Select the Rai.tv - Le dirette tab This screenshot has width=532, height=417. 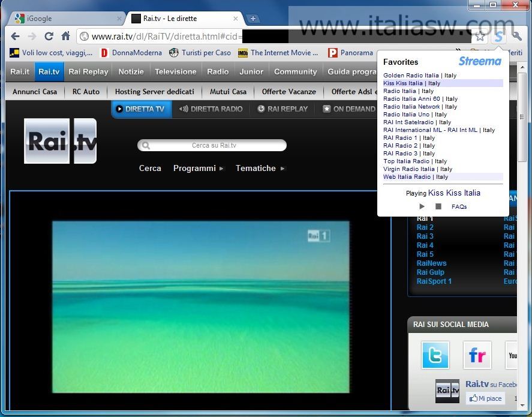click(185, 19)
